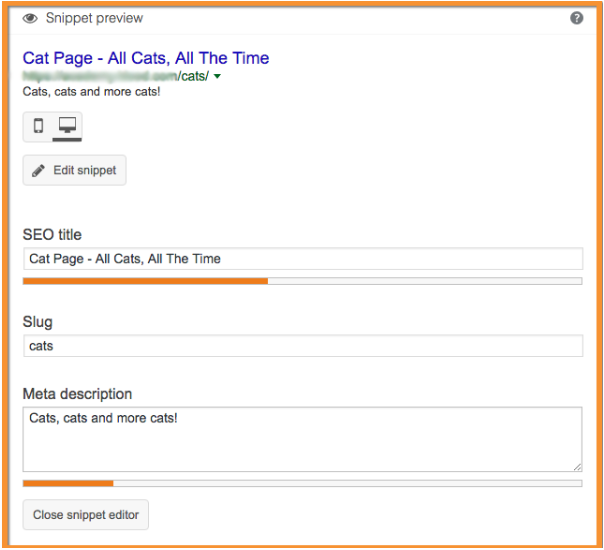Click the eye icon beside Snippet preview
Image resolution: width=604 pixels, height=550 pixels.
[x=30, y=18]
